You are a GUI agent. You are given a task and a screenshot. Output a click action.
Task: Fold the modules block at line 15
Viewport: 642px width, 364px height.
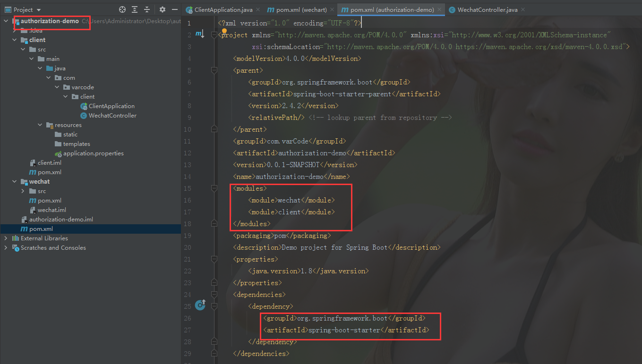[214, 188]
